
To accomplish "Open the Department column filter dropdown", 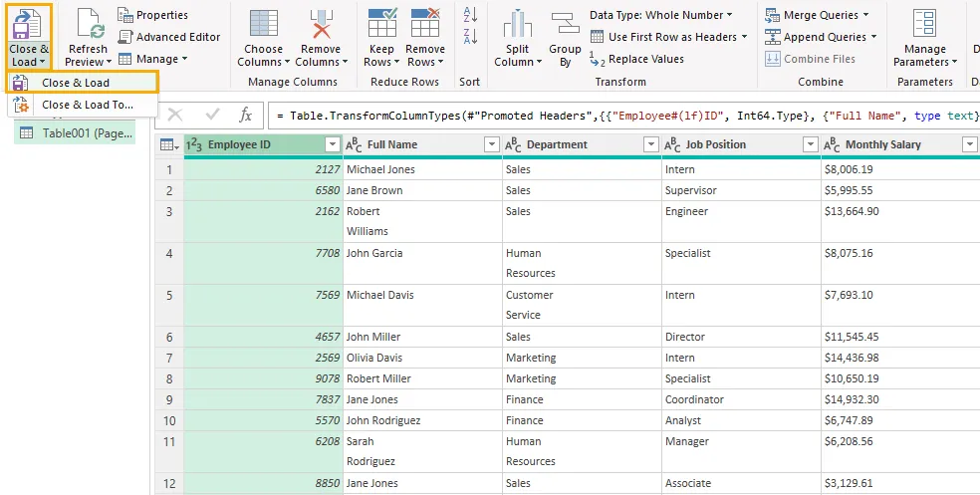I will (651, 145).
